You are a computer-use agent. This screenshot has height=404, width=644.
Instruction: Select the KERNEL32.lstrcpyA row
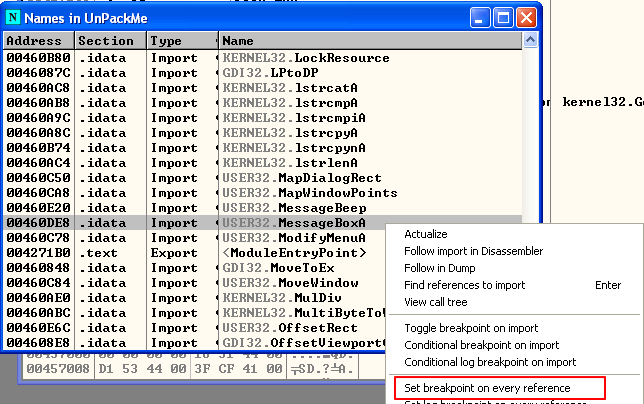[262, 133]
